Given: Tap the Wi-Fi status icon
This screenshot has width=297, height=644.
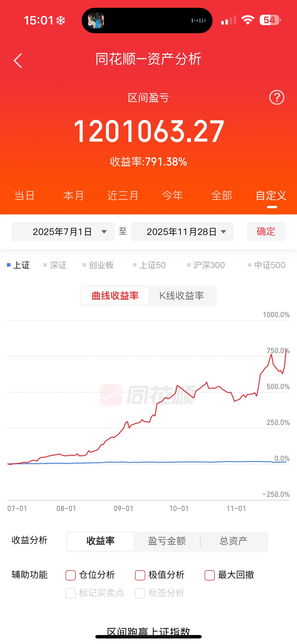Looking at the screenshot, I should pos(247,20).
